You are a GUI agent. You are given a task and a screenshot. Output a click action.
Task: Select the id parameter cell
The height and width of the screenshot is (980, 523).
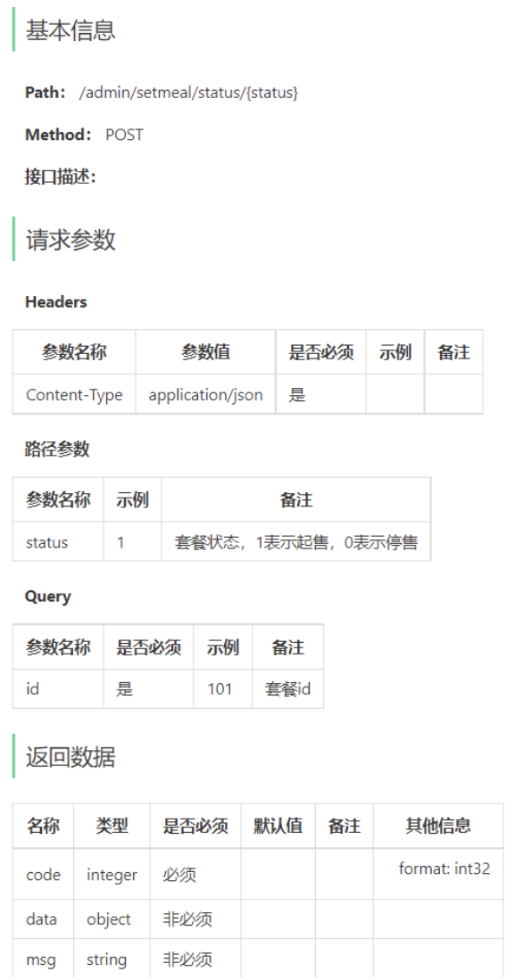(x=58, y=688)
